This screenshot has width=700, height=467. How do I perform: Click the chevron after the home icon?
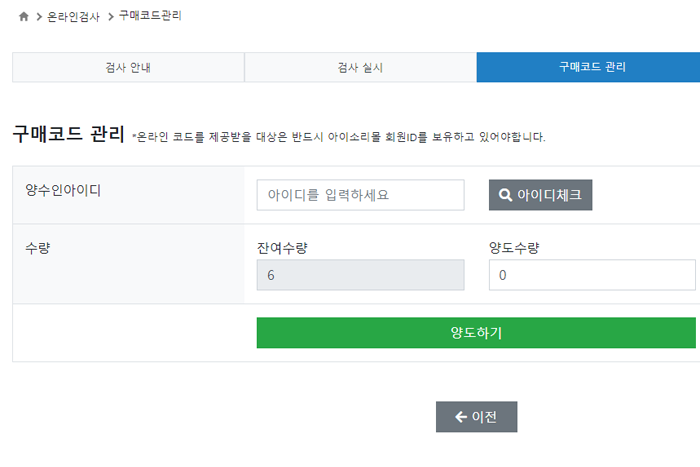39,17
